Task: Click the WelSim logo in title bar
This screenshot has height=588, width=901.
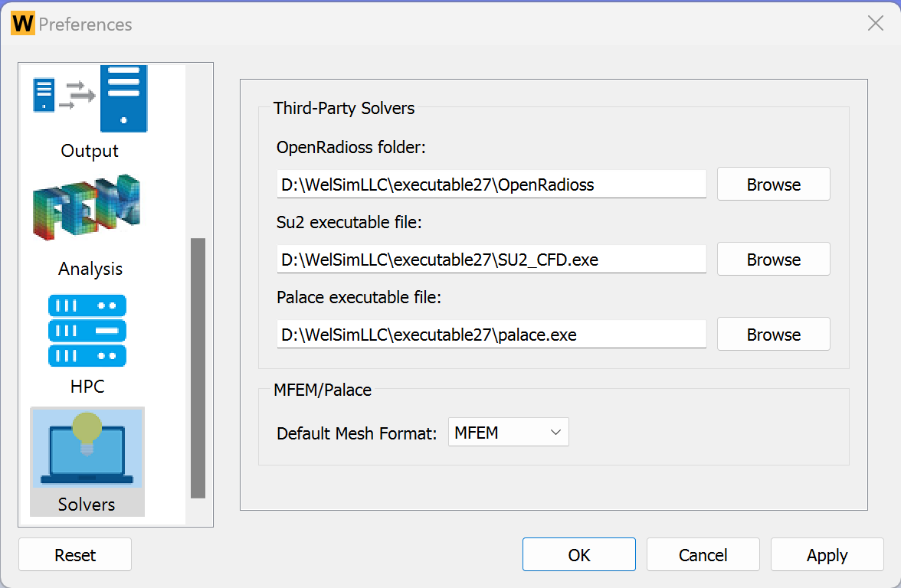Action: (22, 24)
